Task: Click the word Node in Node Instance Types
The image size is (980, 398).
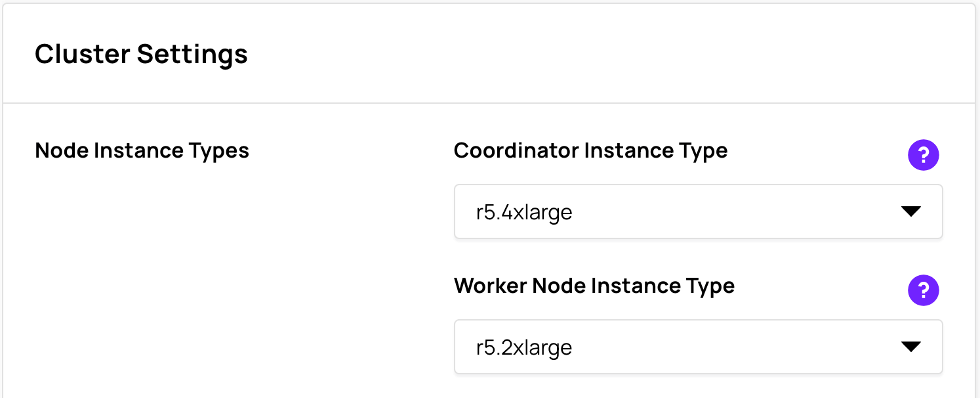Action: pos(62,151)
